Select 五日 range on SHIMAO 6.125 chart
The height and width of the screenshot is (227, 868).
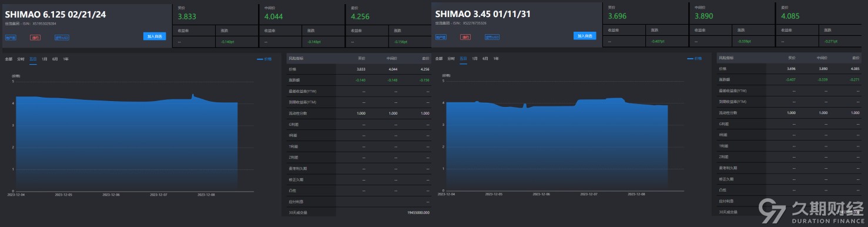pos(33,59)
